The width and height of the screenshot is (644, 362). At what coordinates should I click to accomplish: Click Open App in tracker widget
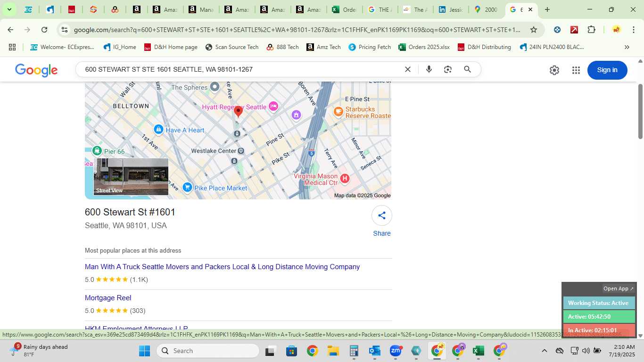(619, 288)
